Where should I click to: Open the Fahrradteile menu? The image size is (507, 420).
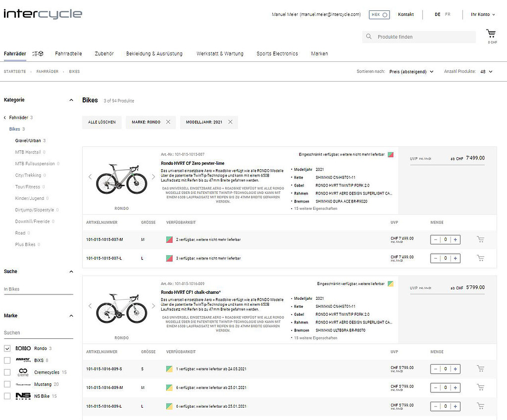pos(68,53)
